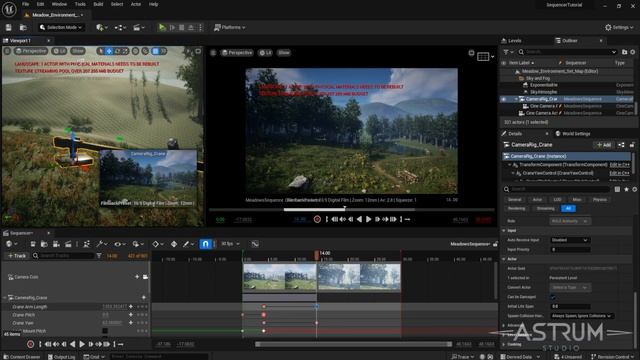Image resolution: width=640 pixels, height=360 pixels.
Task: Open the Selection Mode dropdown
Action: point(61,27)
